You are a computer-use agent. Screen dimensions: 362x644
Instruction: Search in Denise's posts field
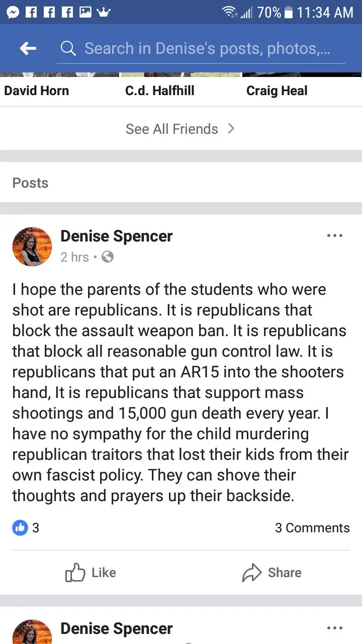(x=207, y=48)
